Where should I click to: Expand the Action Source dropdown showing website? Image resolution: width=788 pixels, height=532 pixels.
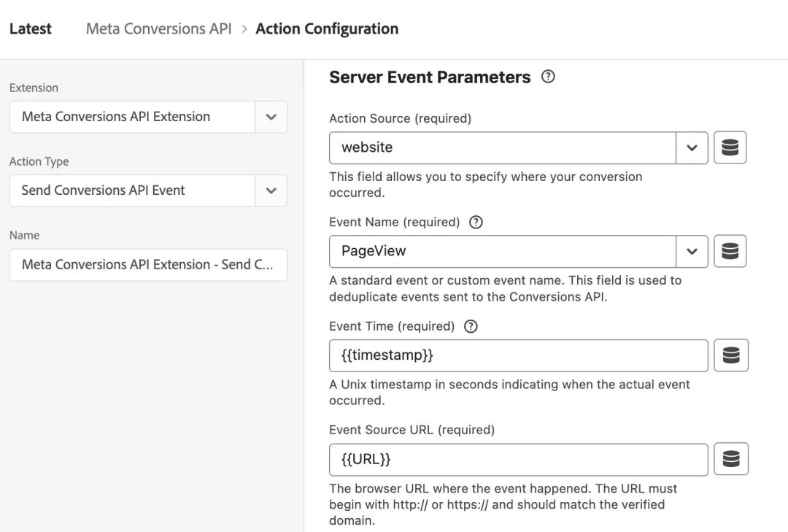coord(692,147)
